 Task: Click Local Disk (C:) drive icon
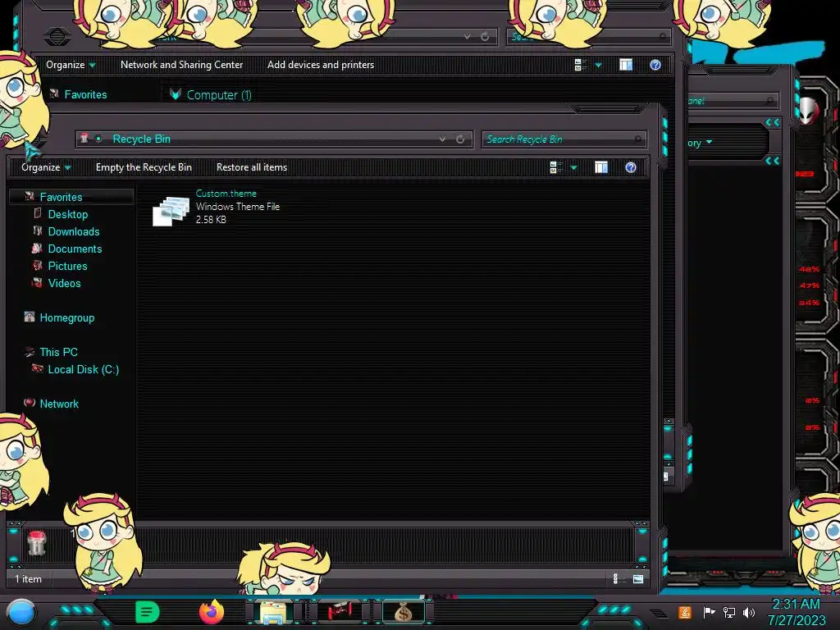point(37,368)
